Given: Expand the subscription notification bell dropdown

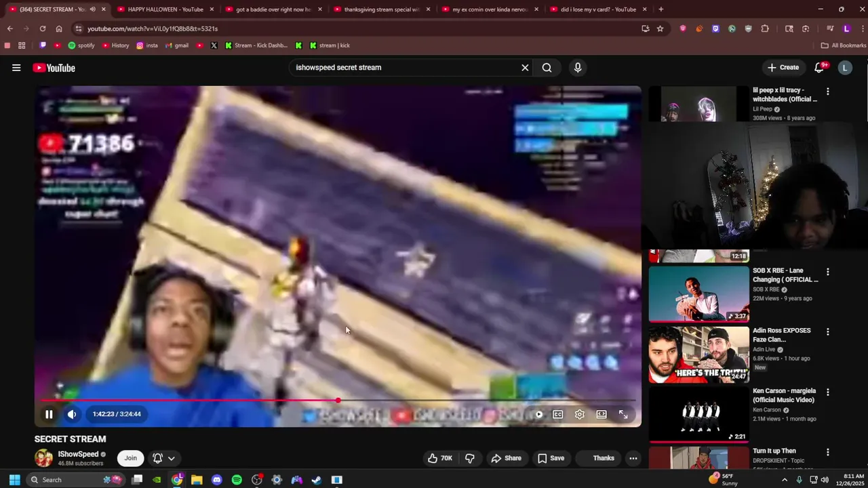Looking at the screenshot, I should (x=163, y=458).
